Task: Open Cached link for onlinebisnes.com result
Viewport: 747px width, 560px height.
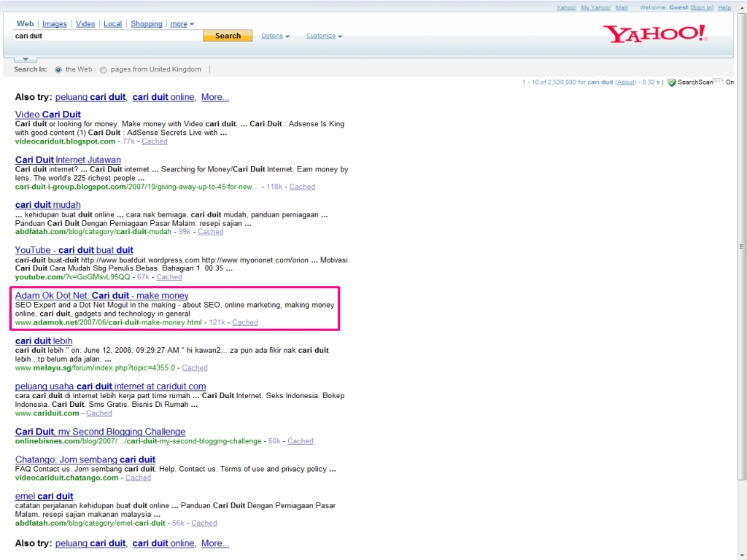Action: [300, 441]
